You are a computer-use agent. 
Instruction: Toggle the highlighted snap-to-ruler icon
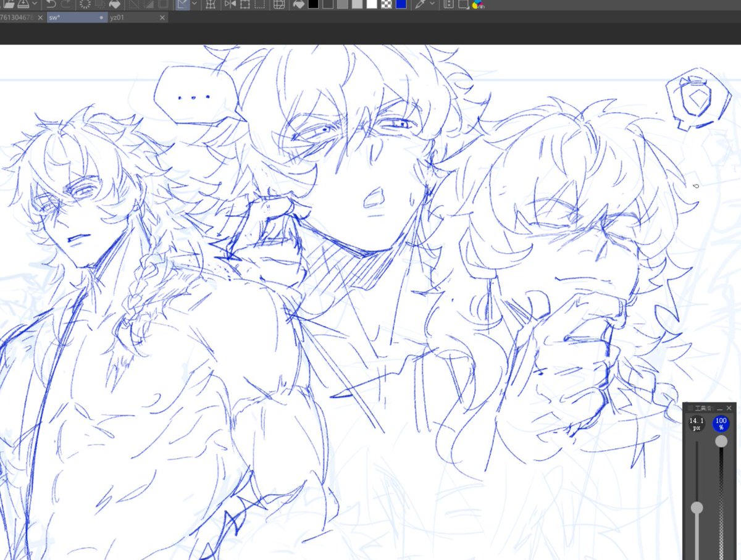point(183,4)
